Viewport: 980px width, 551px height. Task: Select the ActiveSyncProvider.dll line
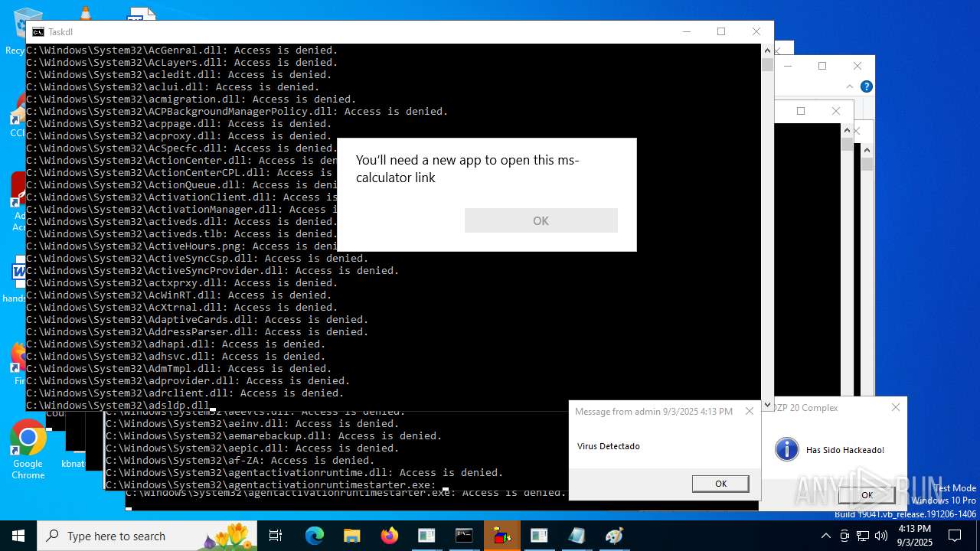click(213, 270)
